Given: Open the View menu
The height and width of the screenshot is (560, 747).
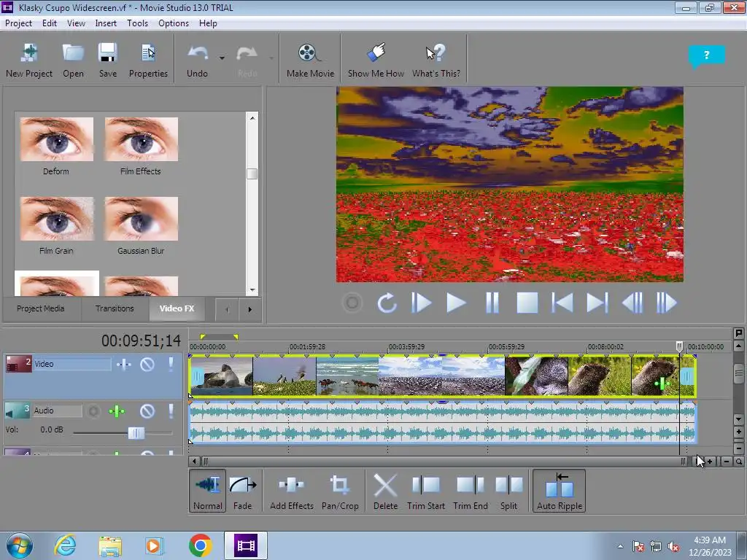Looking at the screenshot, I should (76, 23).
